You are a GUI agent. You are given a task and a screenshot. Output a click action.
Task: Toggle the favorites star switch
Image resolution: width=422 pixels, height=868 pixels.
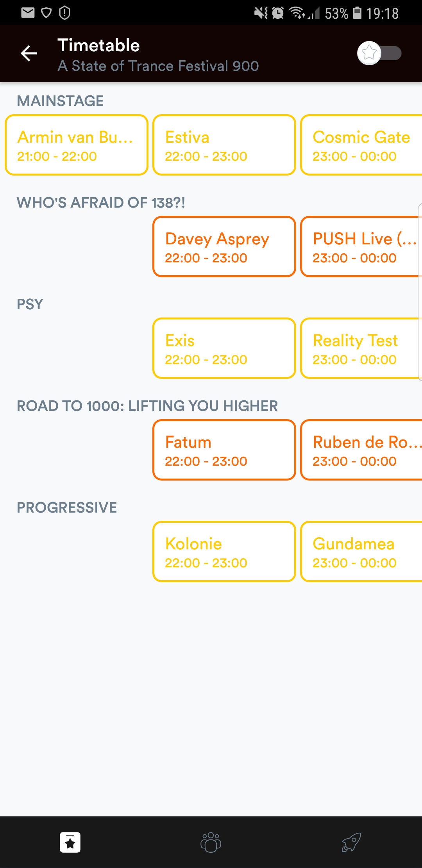click(379, 53)
